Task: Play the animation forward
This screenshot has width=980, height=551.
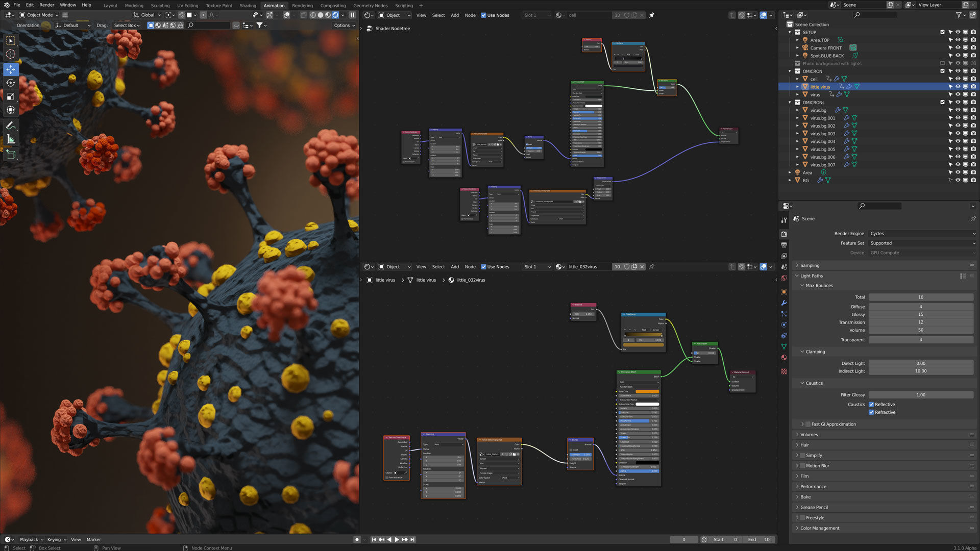Action: pos(397,540)
